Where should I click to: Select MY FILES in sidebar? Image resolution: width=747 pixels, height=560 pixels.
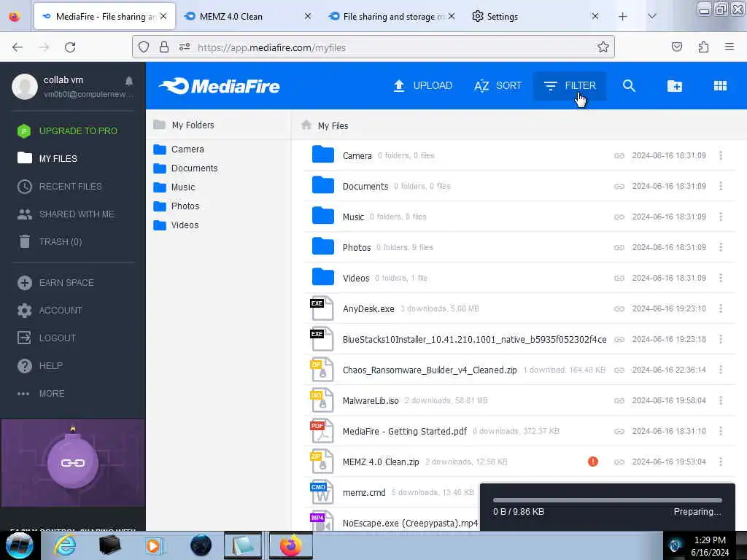(x=47, y=158)
